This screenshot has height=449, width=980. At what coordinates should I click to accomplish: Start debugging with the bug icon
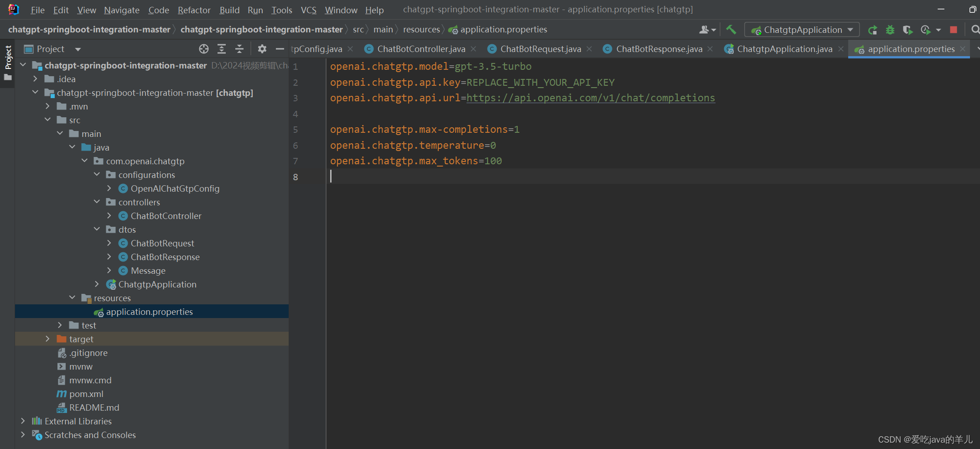pyautogui.click(x=890, y=29)
